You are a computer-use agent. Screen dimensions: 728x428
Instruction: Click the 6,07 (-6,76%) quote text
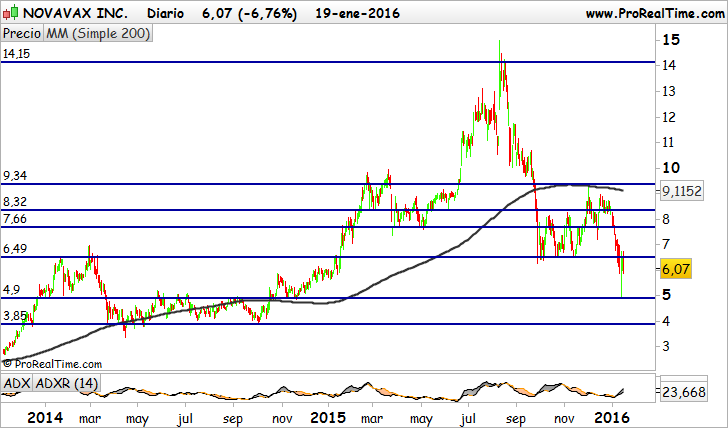[249, 13]
